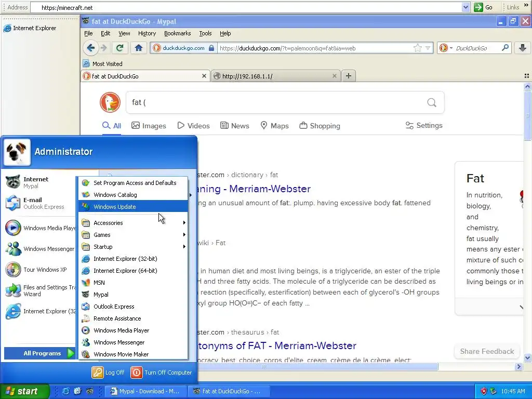
Task: Switch to the Maps search tab
Action: 274,126
